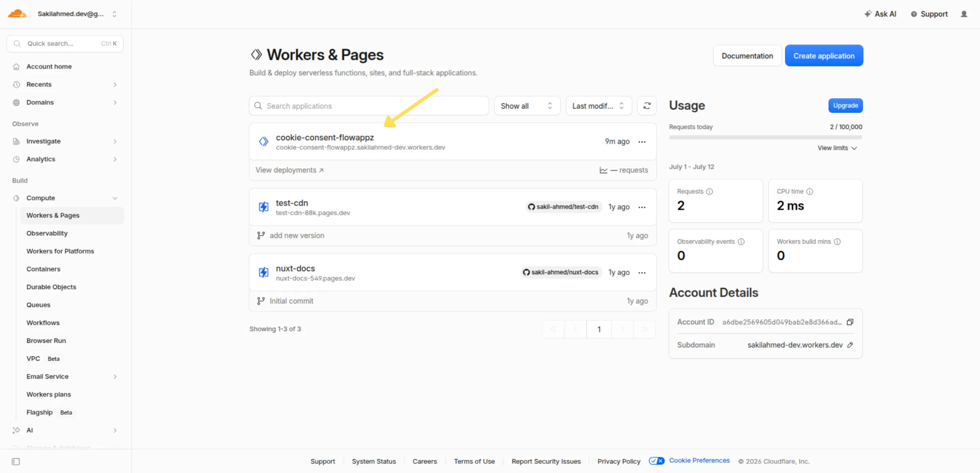980x473 pixels.
Task: Open the Show all filter dropdown
Action: tap(527, 106)
